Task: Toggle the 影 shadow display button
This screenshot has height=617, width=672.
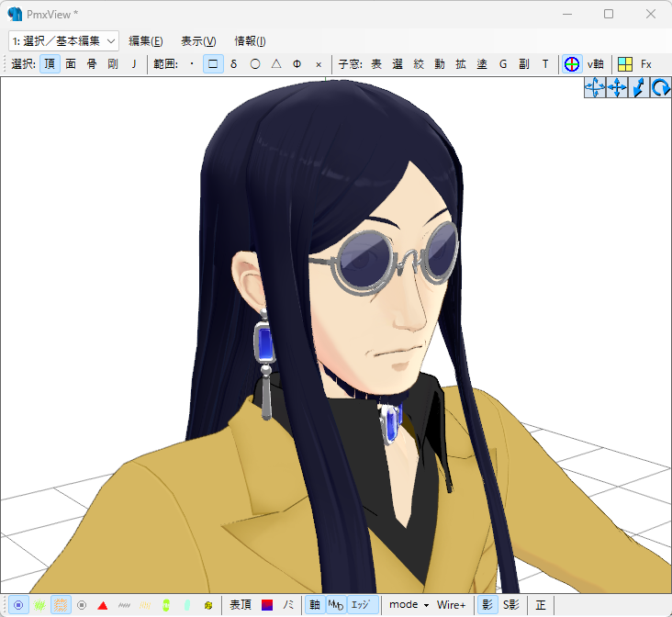Action: [487, 605]
